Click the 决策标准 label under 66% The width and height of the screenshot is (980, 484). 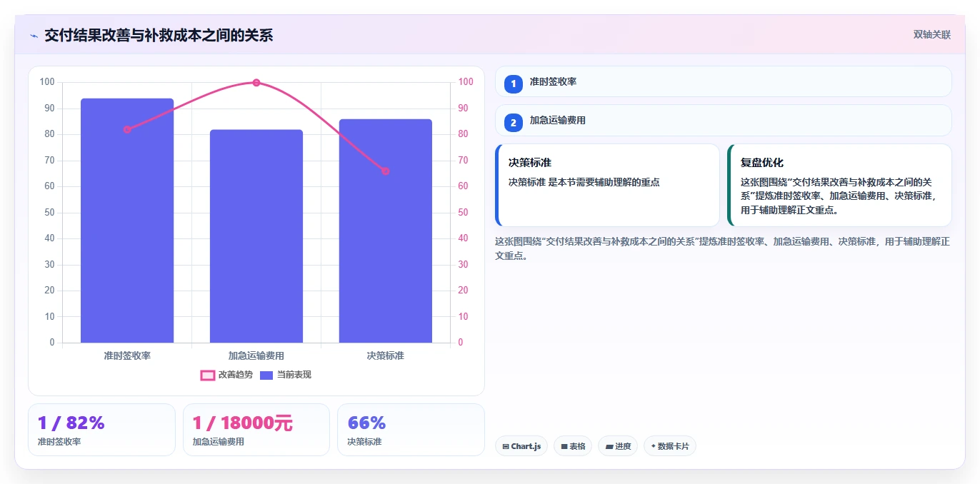coord(364,442)
